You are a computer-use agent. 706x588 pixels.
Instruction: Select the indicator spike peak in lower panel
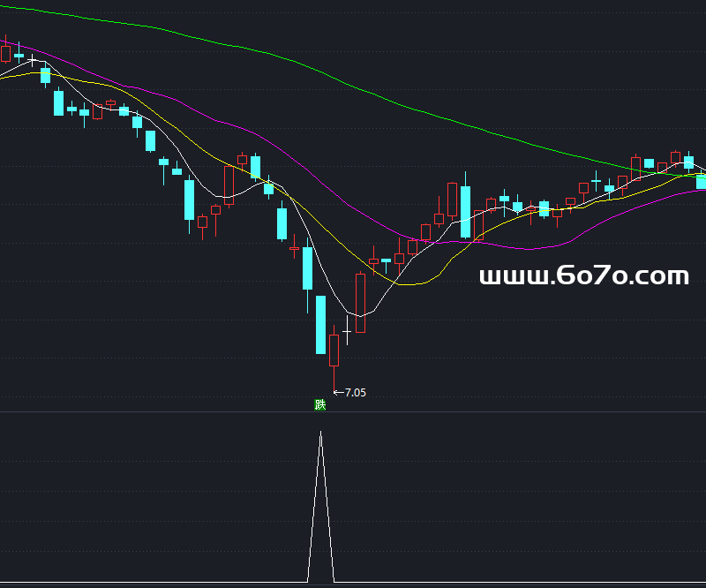pyautogui.click(x=320, y=432)
